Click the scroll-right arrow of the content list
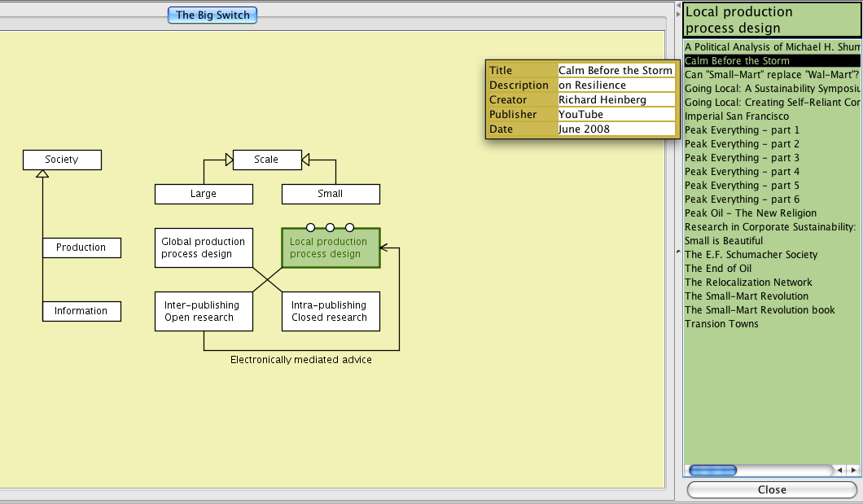Screen dimensions: 863x504 coord(853,470)
